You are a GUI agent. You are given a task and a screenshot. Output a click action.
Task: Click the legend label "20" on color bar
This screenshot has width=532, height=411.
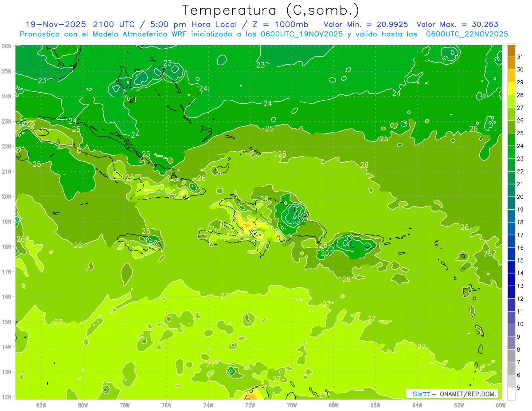(x=520, y=197)
